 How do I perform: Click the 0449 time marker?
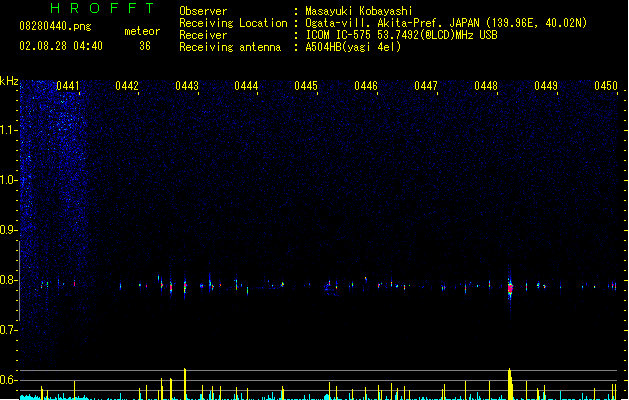[x=546, y=86]
